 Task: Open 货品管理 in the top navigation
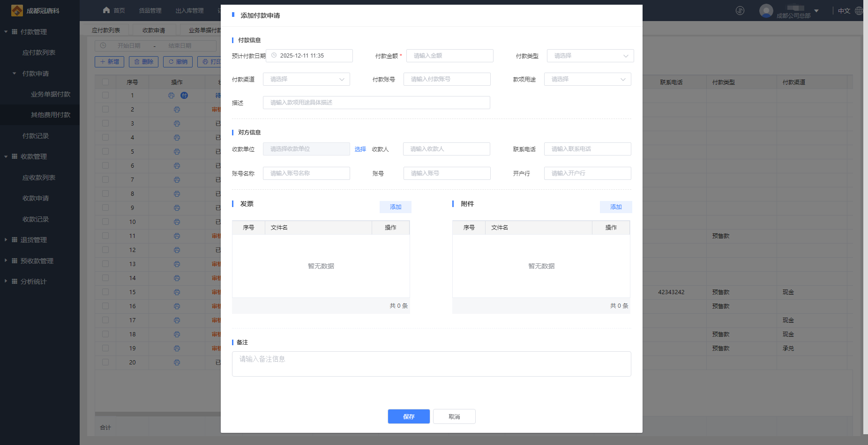[x=150, y=10]
